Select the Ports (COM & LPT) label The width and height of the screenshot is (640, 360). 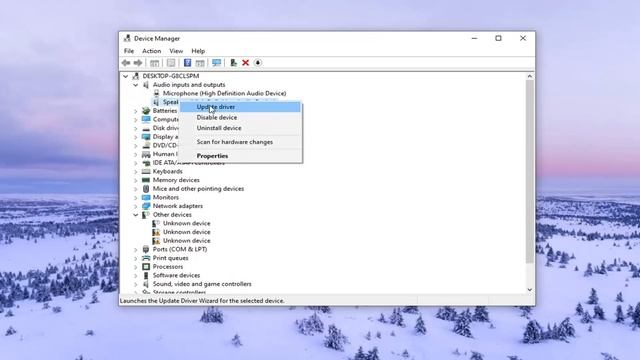pyautogui.click(x=180, y=249)
